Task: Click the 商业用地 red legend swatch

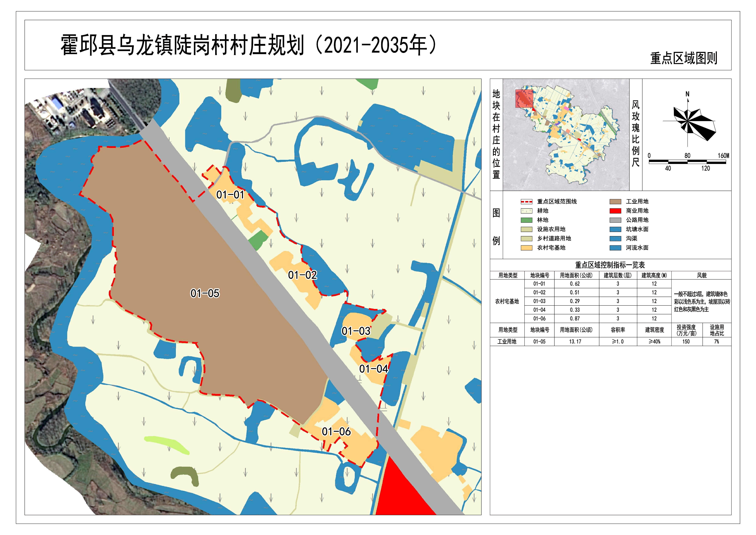Action: pyautogui.click(x=615, y=211)
